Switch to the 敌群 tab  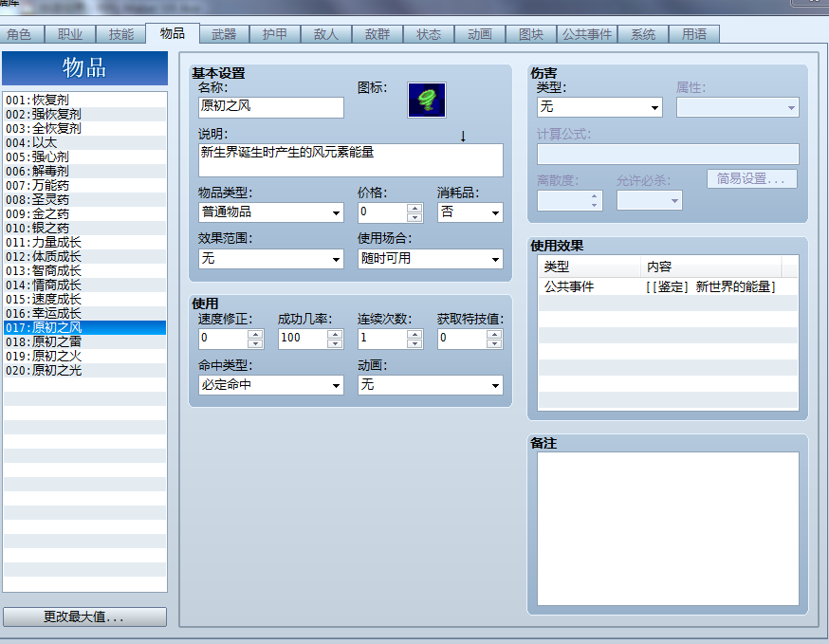(x=377, y=34)
